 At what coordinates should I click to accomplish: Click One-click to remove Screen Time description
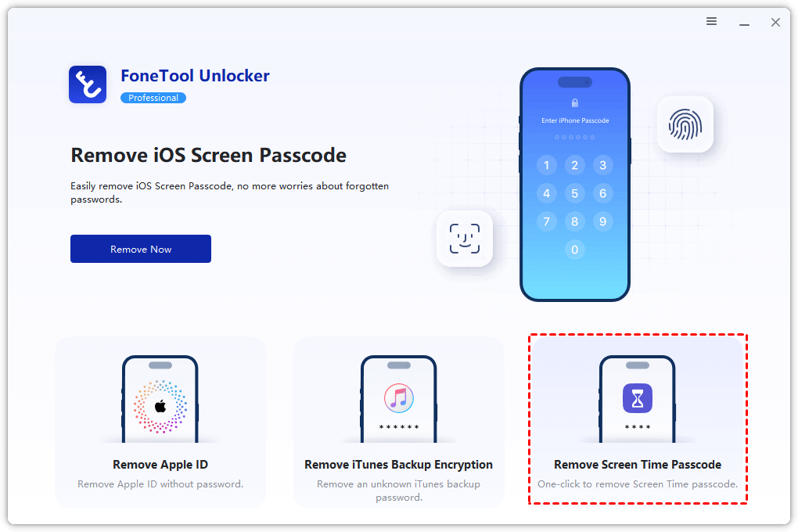[x=637, y=484]
